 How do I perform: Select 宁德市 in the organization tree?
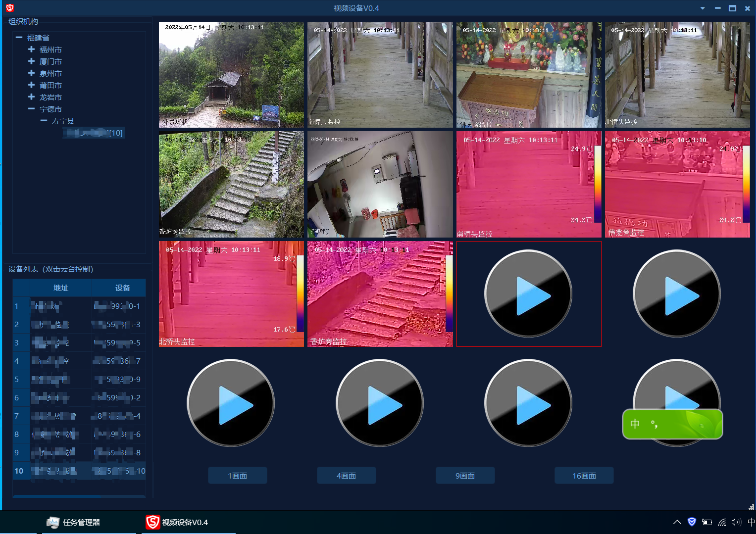click(50, 109)
